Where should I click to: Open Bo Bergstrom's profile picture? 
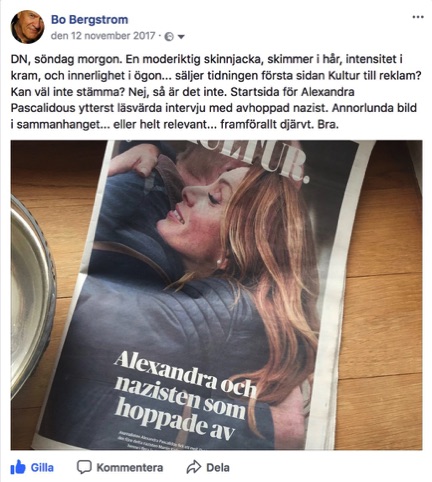(x=27, y=27)
